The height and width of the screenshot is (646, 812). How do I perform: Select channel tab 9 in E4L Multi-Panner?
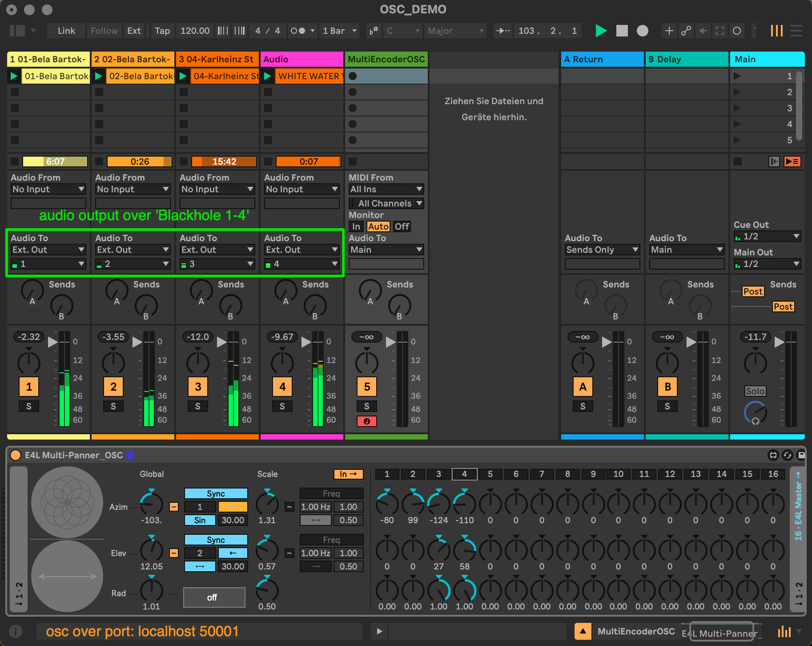593,474
